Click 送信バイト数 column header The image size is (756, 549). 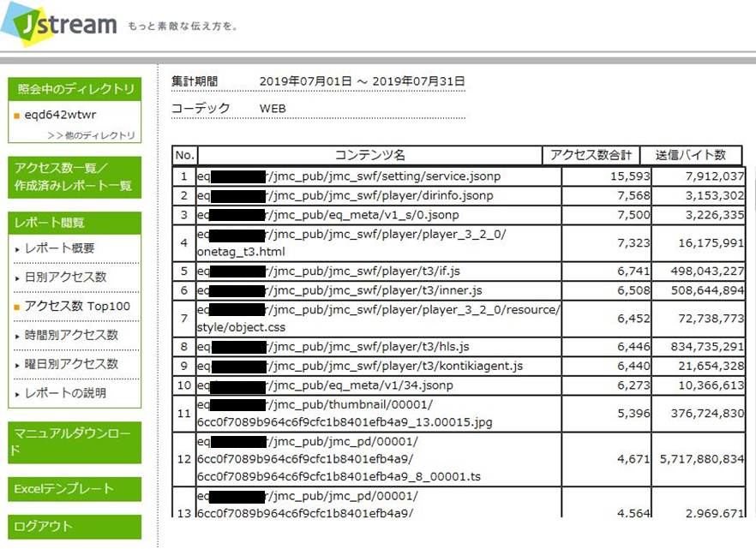(x=691, y=155)
